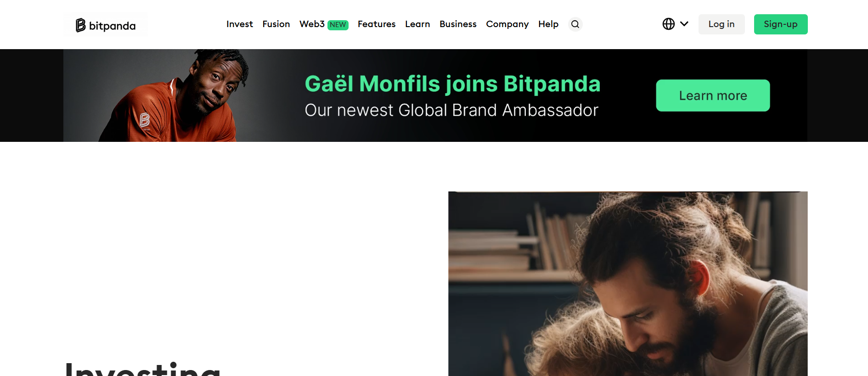Click the globe language icon
The height and width of the screenshot is (376, 868).
click(669, 24)
